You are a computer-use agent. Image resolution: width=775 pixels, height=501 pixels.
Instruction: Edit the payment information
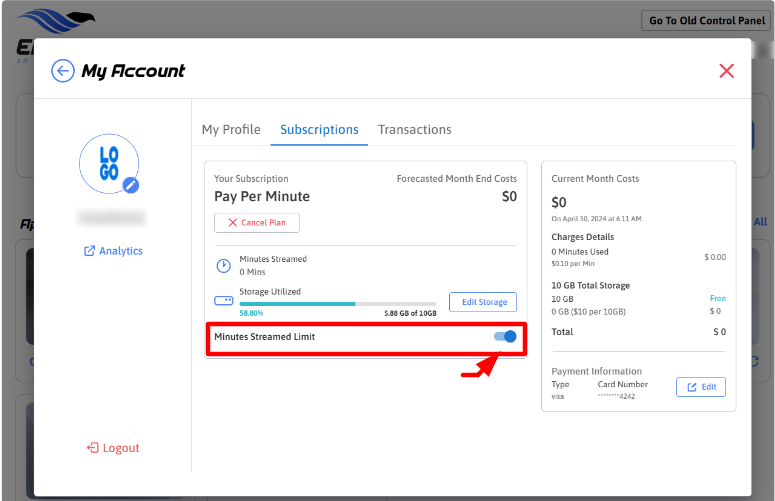(701, 387)
